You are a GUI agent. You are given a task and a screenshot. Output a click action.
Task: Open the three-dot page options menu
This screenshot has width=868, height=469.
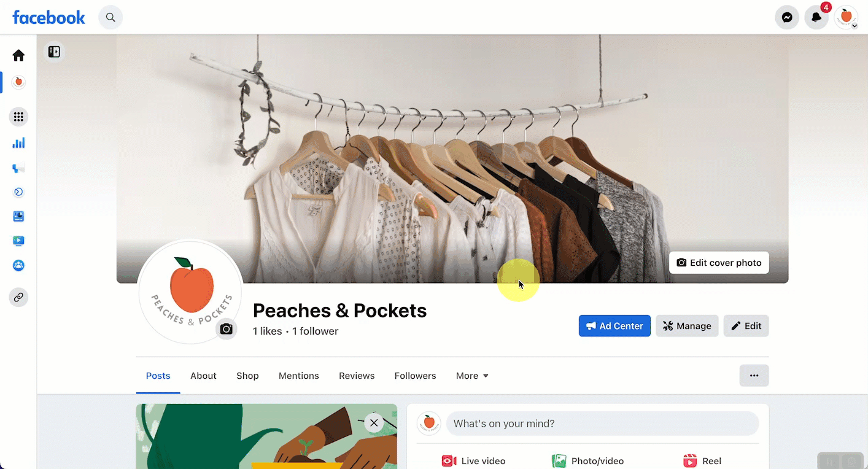754,376
